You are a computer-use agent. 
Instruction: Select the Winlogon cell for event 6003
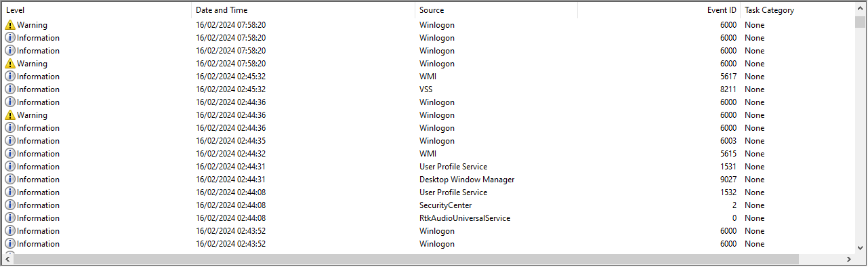(x=437, y=141)
